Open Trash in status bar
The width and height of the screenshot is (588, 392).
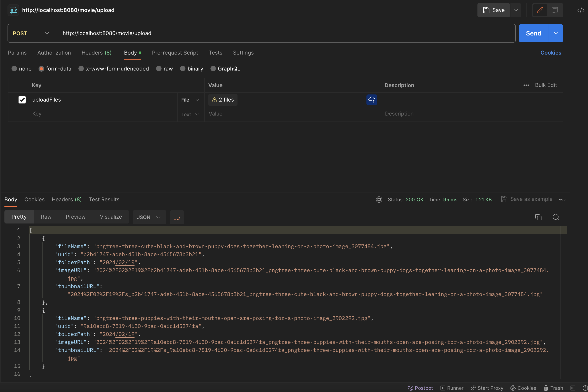pyautogui.click(x=553, y=388)
